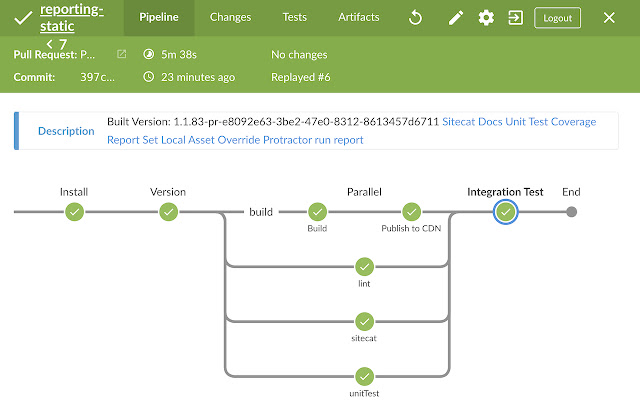Screen dimensions: 640x400
Task: Select the Publish to CDN node
Action: pyautogui.click(x=411, y=212)
